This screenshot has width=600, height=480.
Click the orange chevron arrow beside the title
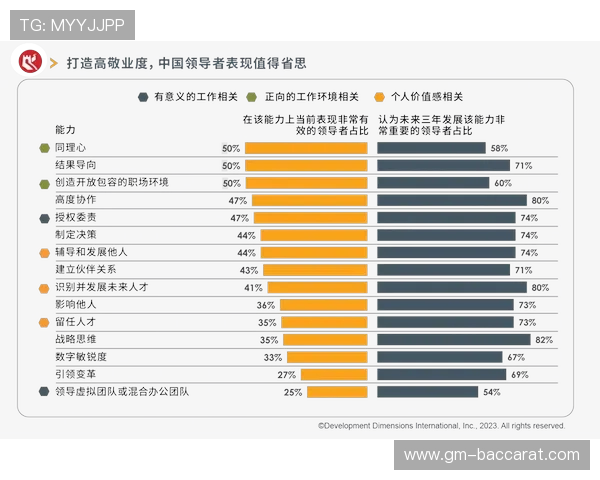tap(54, 63)
